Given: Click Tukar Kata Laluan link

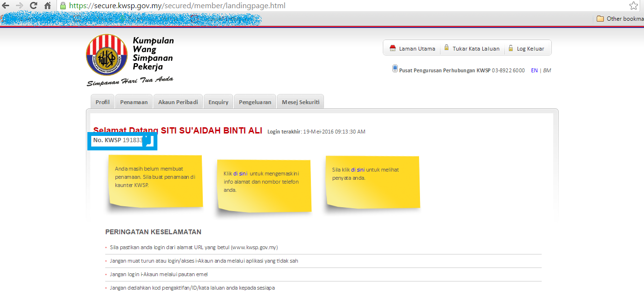Looking at the screenshot, I should pyautogui.click(x=476, y=49).
